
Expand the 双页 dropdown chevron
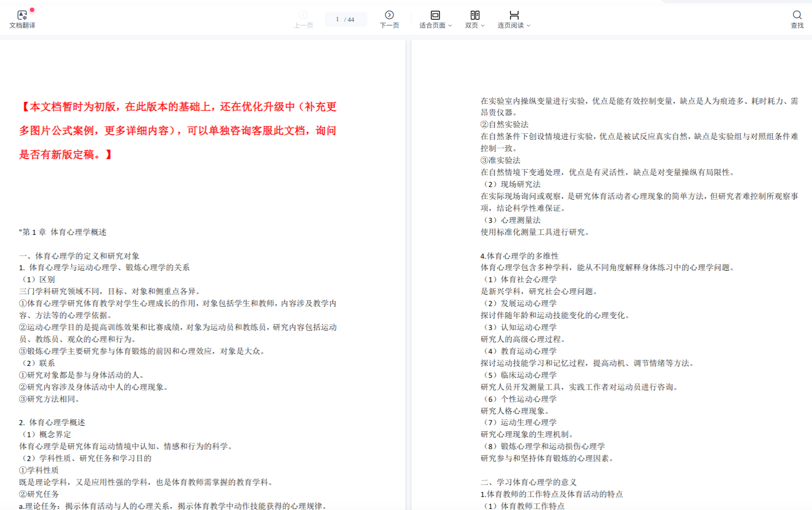[x=483, y=26]
